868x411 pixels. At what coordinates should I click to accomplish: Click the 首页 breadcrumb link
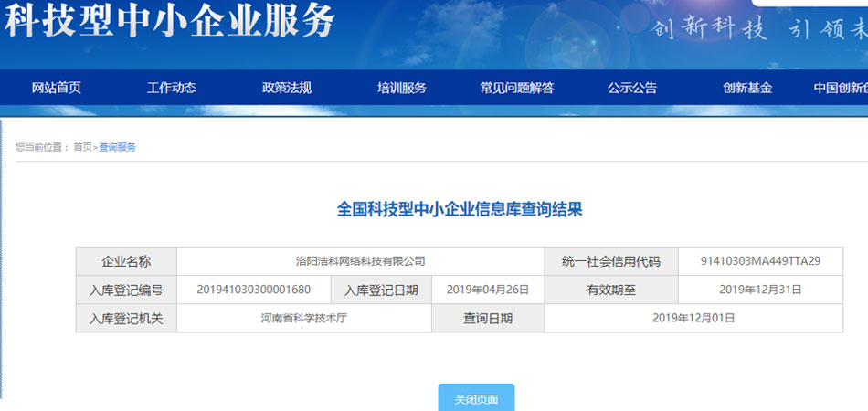point(82,147)
